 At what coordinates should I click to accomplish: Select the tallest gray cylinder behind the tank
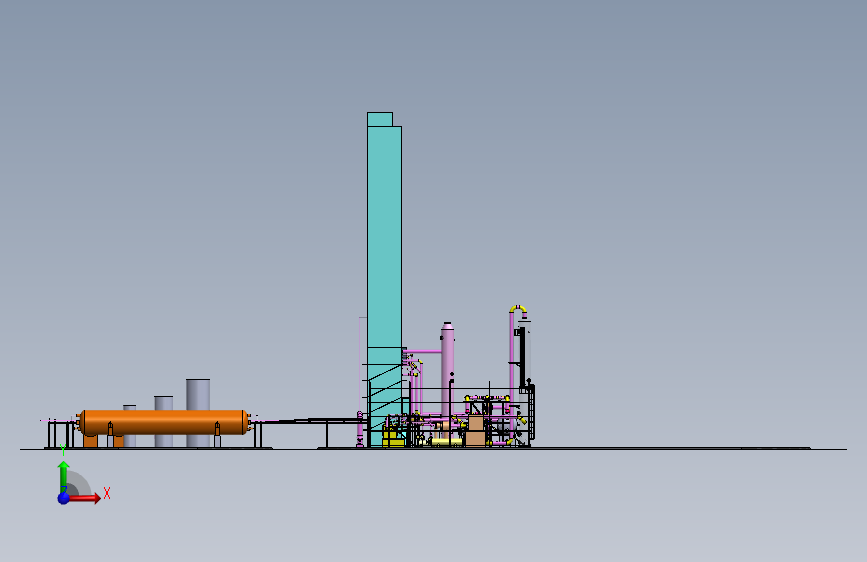[x=198, y=394]
